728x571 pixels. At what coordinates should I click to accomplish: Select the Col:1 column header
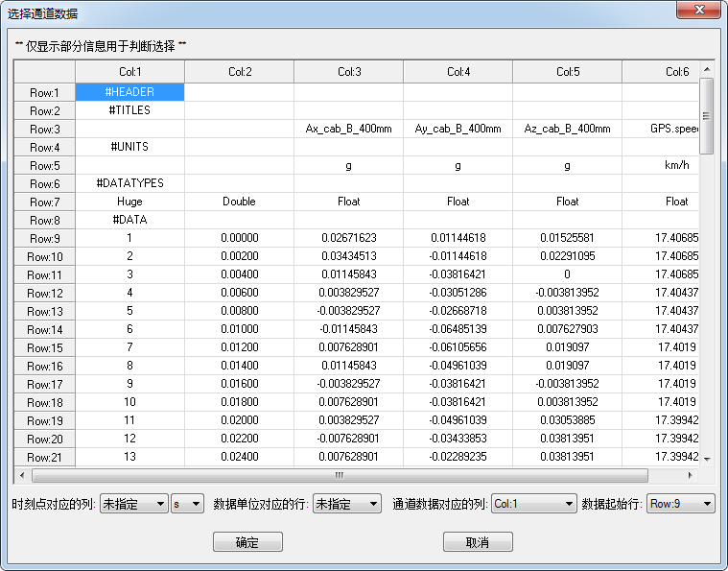coord(129,72)
